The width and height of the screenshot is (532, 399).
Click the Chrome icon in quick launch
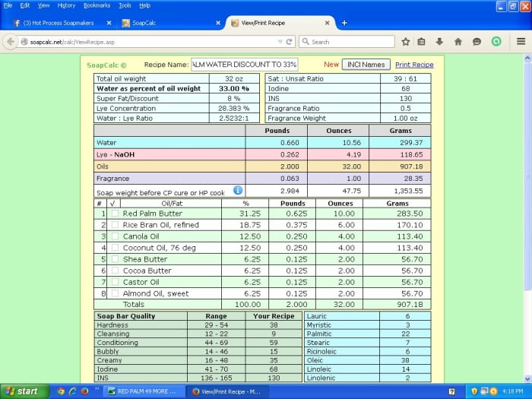61,391
